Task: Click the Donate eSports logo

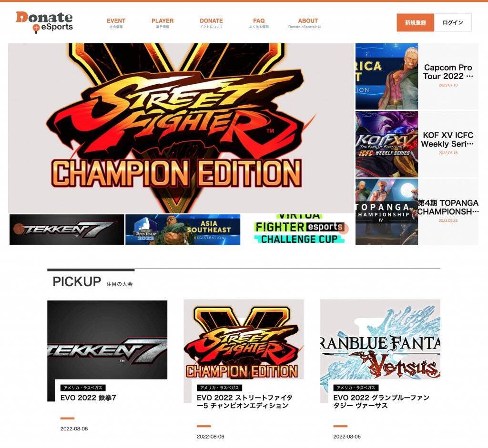Action: pyautogui.click(x=44, y=22)
